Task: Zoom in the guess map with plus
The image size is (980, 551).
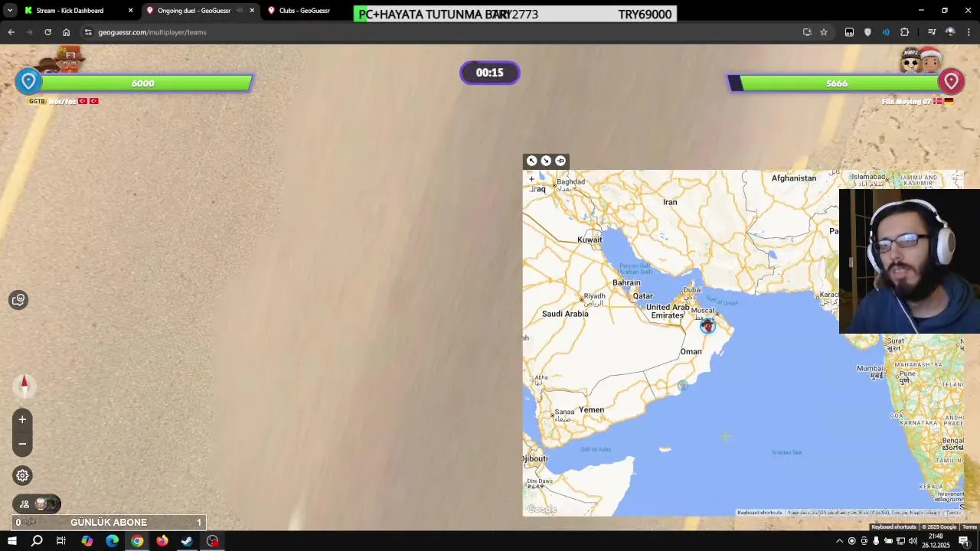Action: pos(531,179)
